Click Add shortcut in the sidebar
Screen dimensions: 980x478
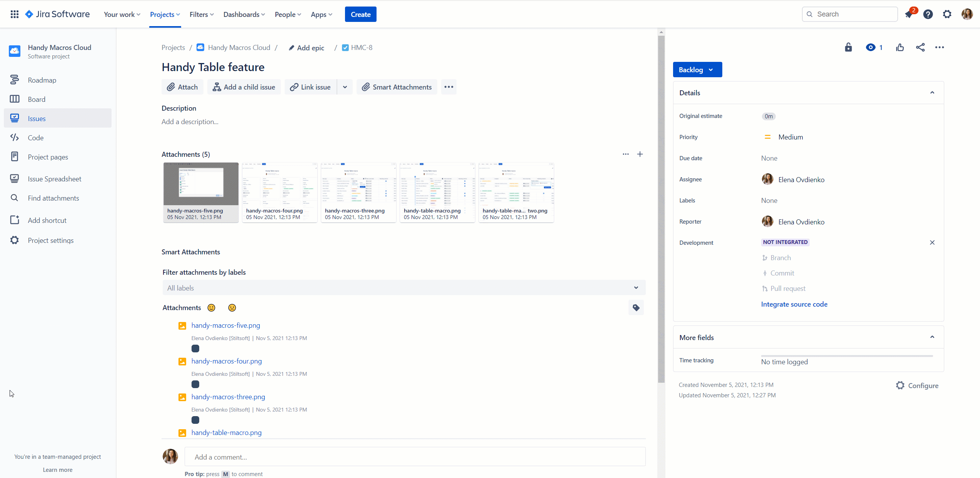[58, 220]
